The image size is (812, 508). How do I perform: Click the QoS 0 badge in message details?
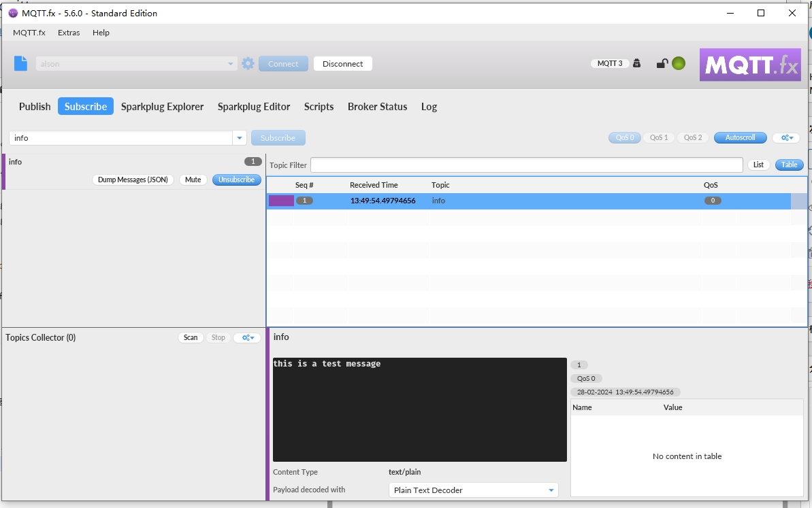tap(586, 379)
